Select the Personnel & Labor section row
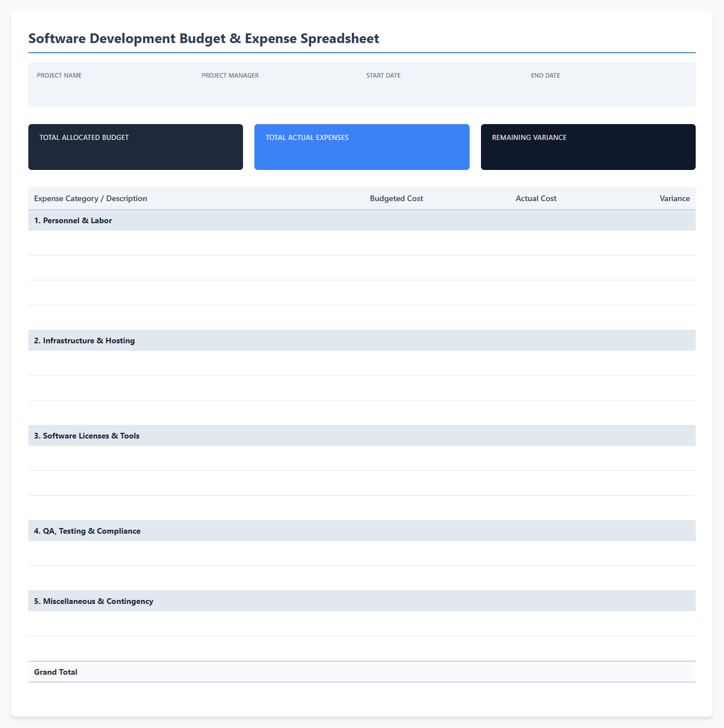This screenshot has height=728, width=724. pyautogui.click(x=362, y=220)
